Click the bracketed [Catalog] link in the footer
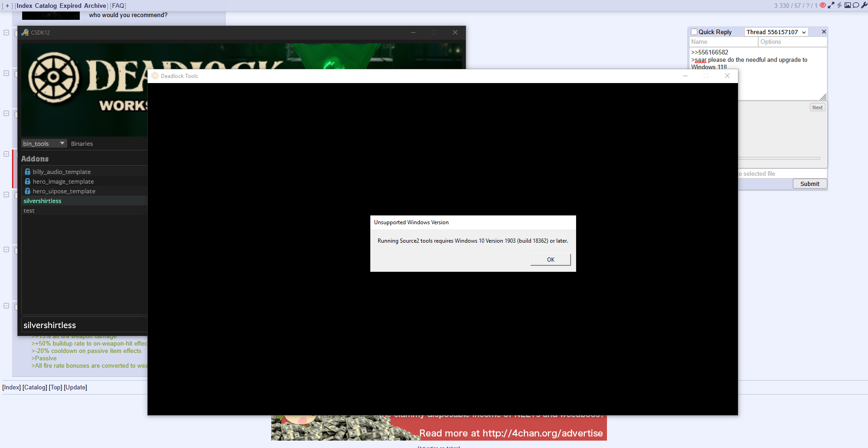This screenshot has width=868, height=448. [x=35, y=387]
